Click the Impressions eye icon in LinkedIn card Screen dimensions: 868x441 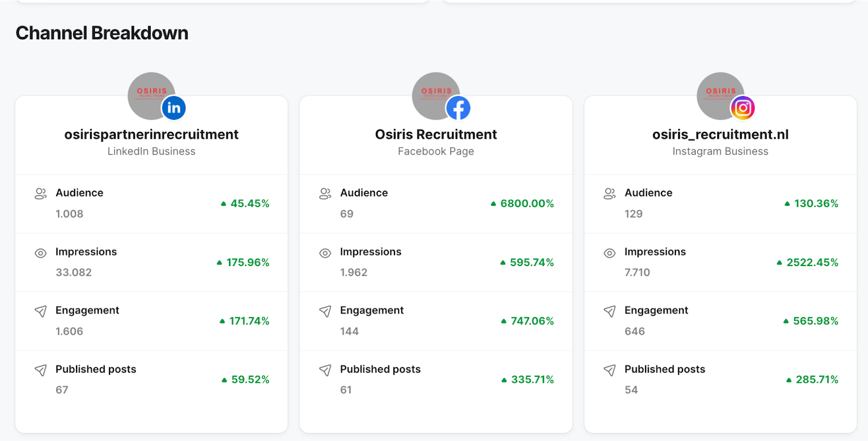pyautogui.click(x=41, y=253)
